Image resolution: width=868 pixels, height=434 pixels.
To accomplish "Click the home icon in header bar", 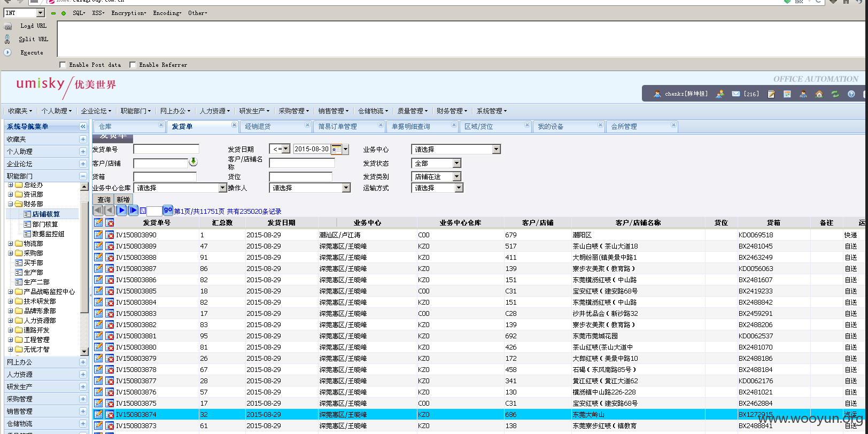I will click(819, 94).
